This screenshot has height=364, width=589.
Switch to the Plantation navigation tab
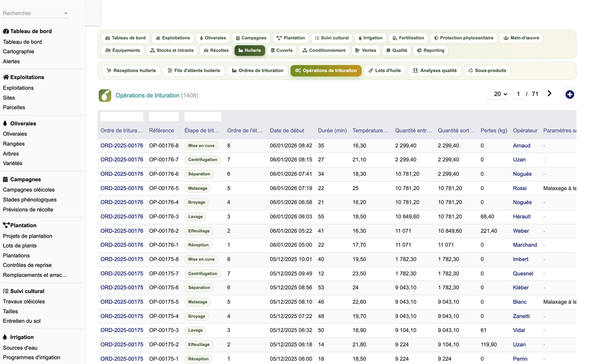[x=291, y=38]
